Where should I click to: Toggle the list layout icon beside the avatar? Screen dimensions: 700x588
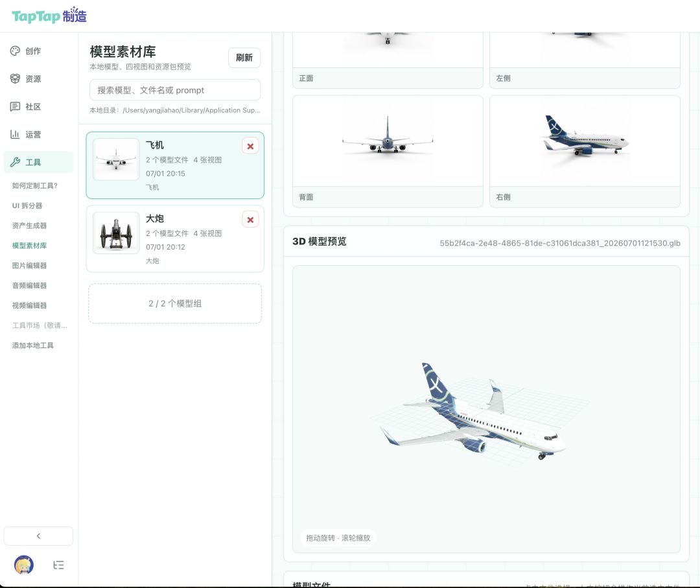point(58,565)
